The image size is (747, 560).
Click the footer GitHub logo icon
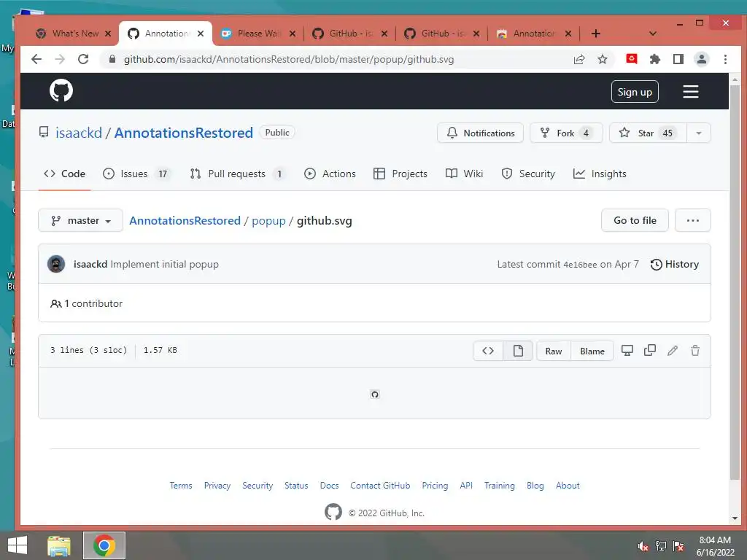[x=333, y=512]
